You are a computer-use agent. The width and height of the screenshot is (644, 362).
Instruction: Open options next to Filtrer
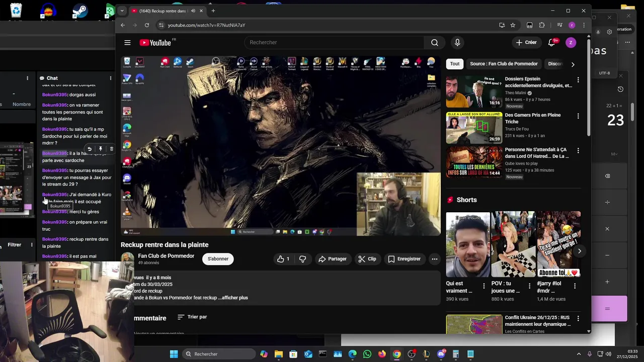(x=32, y=245)
